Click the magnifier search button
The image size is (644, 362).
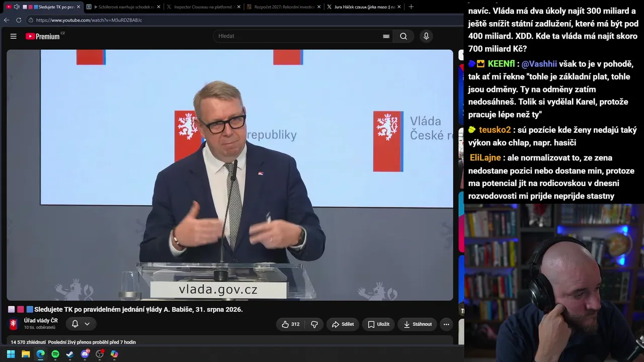tap(404, 36)
